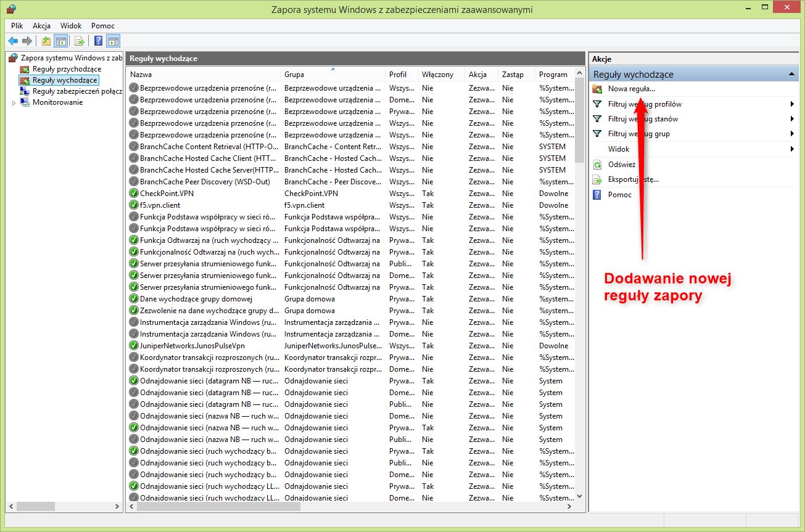Click the Export List toolbar icon

tap(80, 41)
